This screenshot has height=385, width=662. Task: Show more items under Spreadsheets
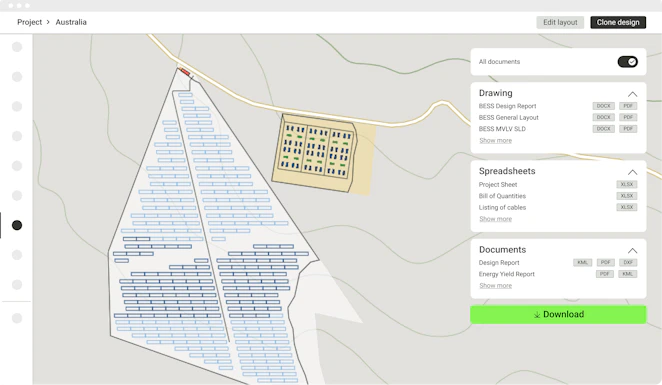495,219
